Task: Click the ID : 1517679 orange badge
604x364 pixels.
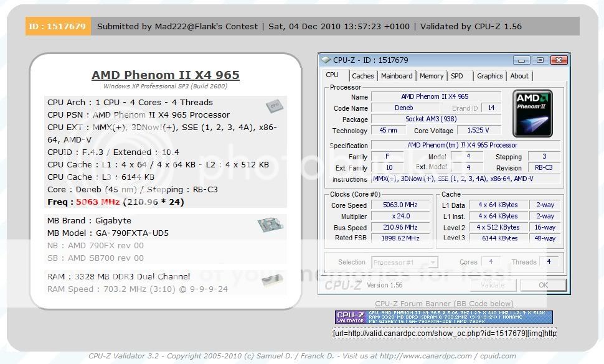Action: coord(58,26)
